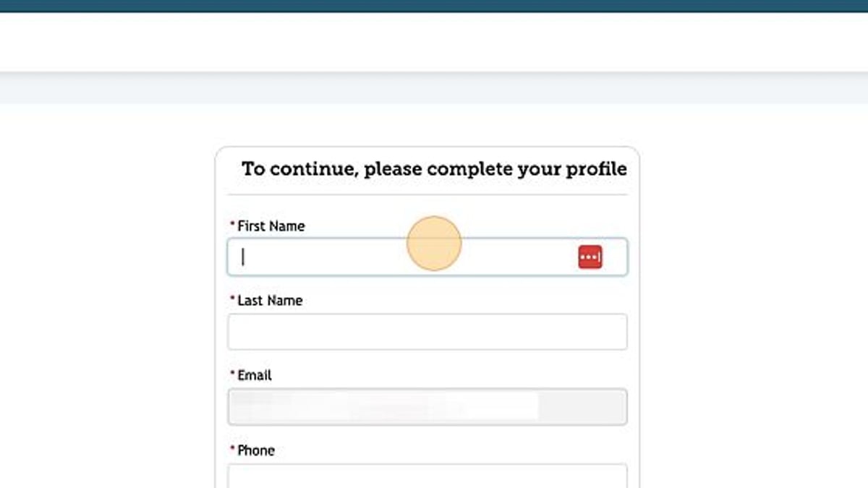Select the disabled Email field
Image resolution: width=868 pixels, height=488 pixels.
pyautogui.click(x=427, y=406)
